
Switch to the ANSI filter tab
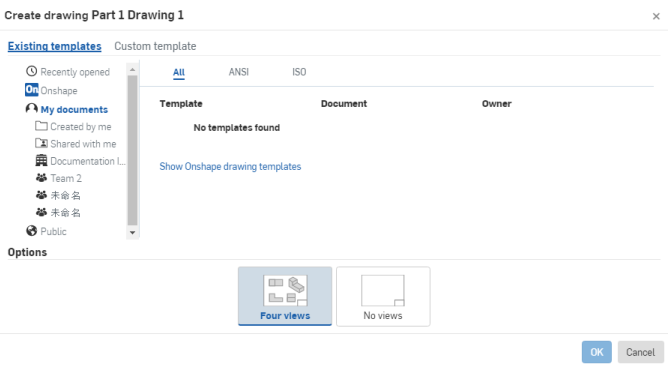[239, 72]
